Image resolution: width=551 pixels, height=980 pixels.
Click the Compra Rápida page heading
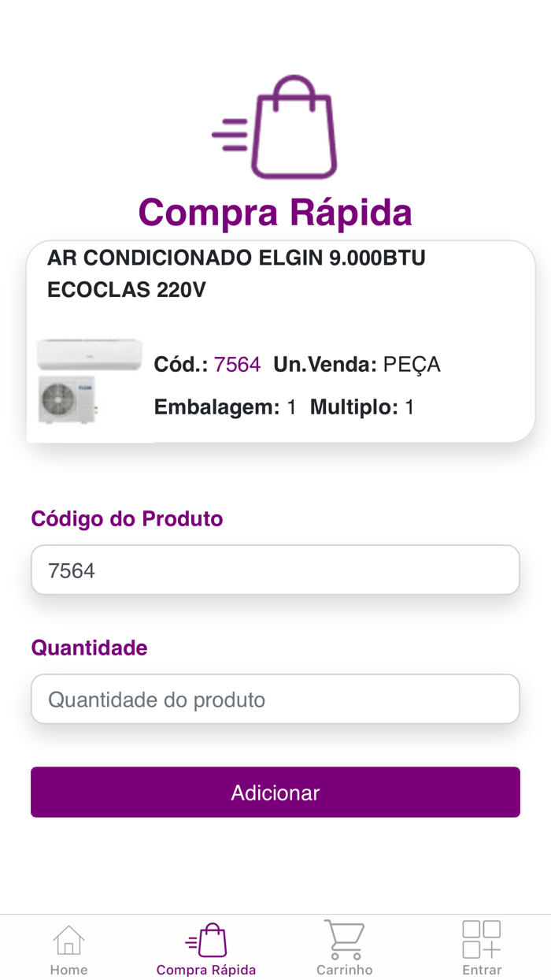(x=275, y=212)
